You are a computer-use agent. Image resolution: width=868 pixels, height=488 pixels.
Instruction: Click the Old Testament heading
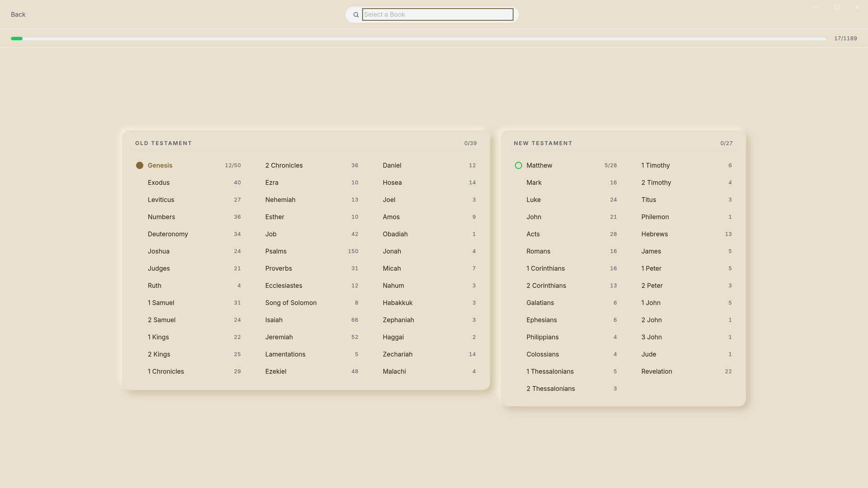[164, 143]
